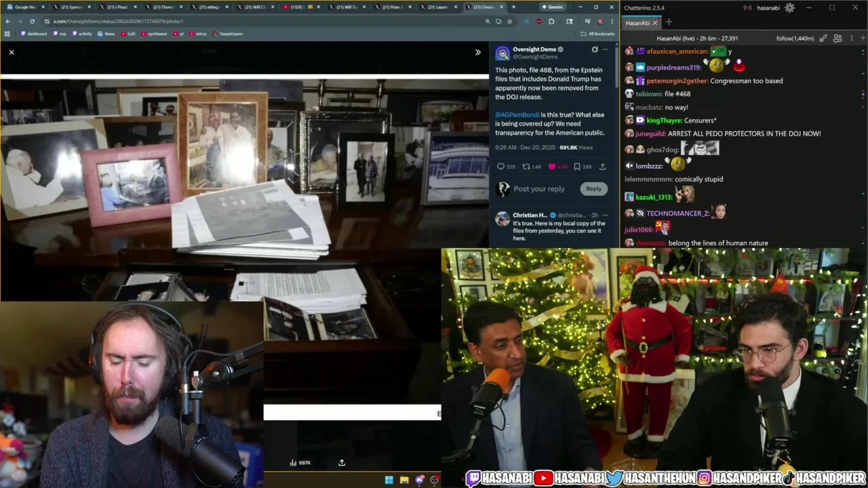Switch to the (1329) YouTube tab

point(300,7)
